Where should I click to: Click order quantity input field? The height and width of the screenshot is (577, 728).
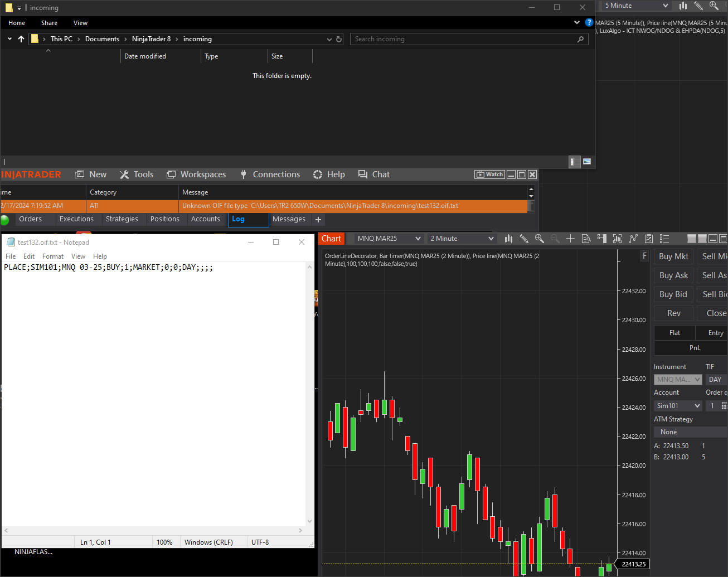[712, 406]
